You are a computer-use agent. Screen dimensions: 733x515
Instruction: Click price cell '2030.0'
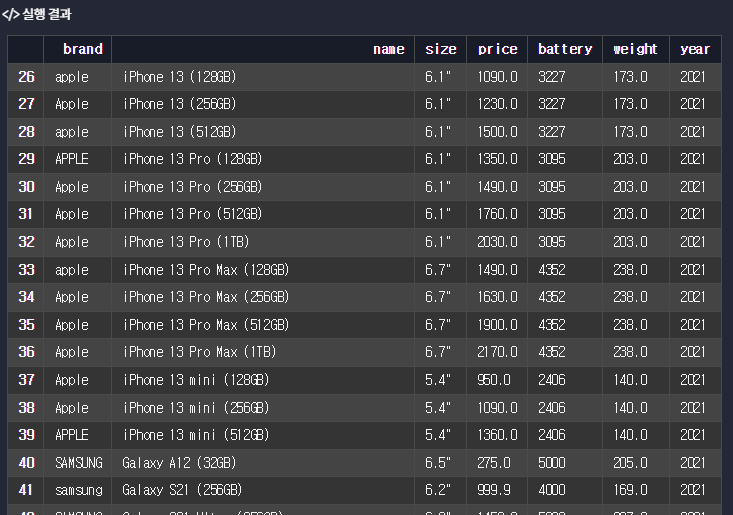[x=497, y=242]
